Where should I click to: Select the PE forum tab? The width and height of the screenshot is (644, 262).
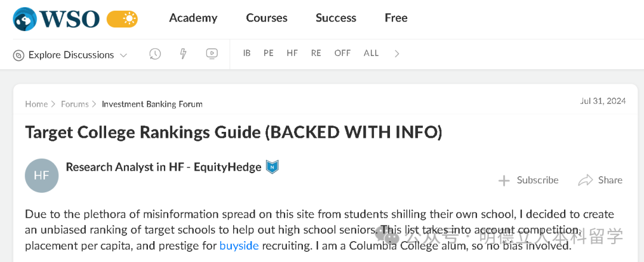268,53
